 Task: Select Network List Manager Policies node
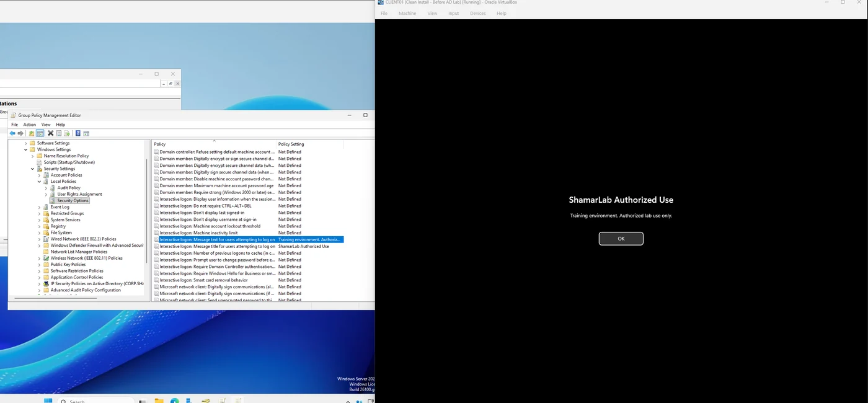point(79,252)
